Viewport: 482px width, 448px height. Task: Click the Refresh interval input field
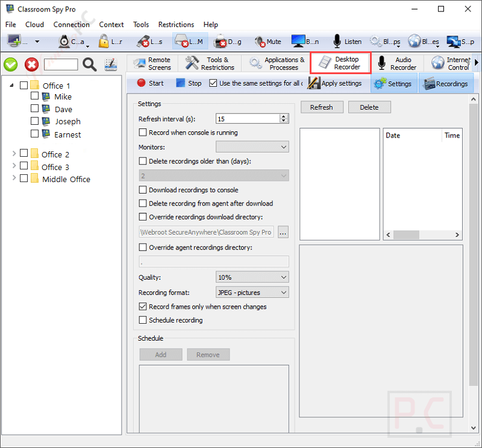(x=246, y=119)
